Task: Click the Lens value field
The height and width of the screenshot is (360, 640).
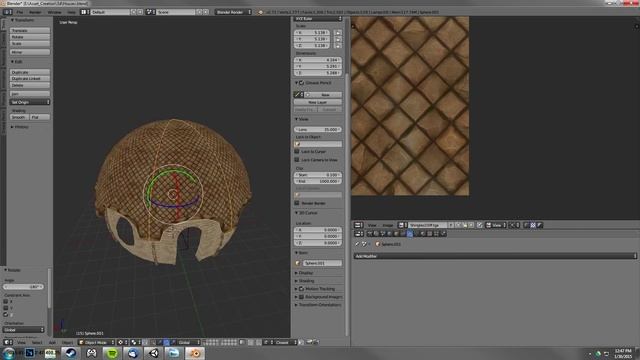Action: coord(318,129)
